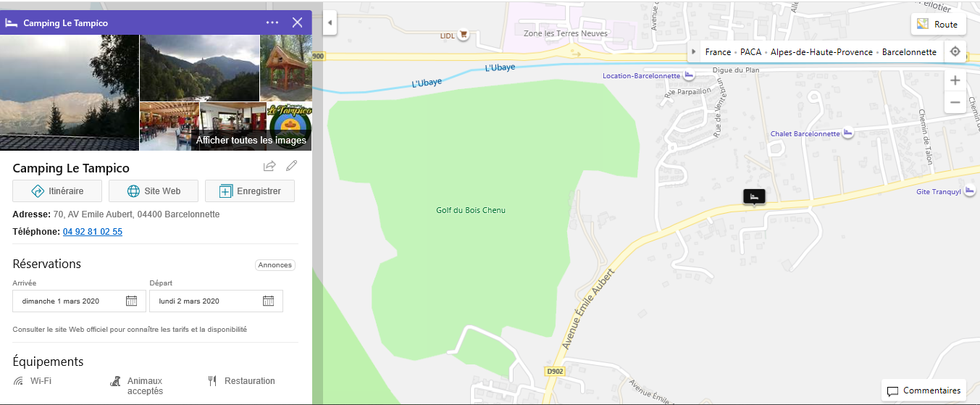Click Alpes-de-Haute-Provence in breadcrumb

(x=821, y=52)
